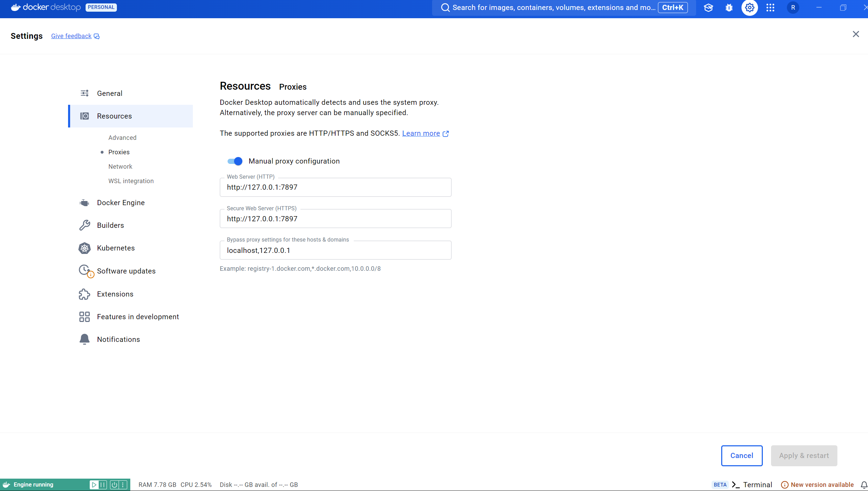
Task: Click the power icon to quit Docker
Action: (x=114, y=484)
